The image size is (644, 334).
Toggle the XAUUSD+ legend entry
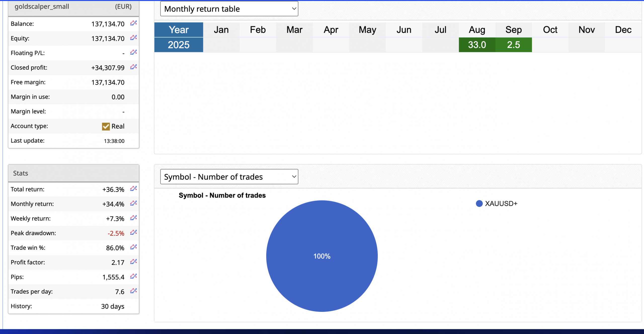pyautogui.click(x=497, y=203)
